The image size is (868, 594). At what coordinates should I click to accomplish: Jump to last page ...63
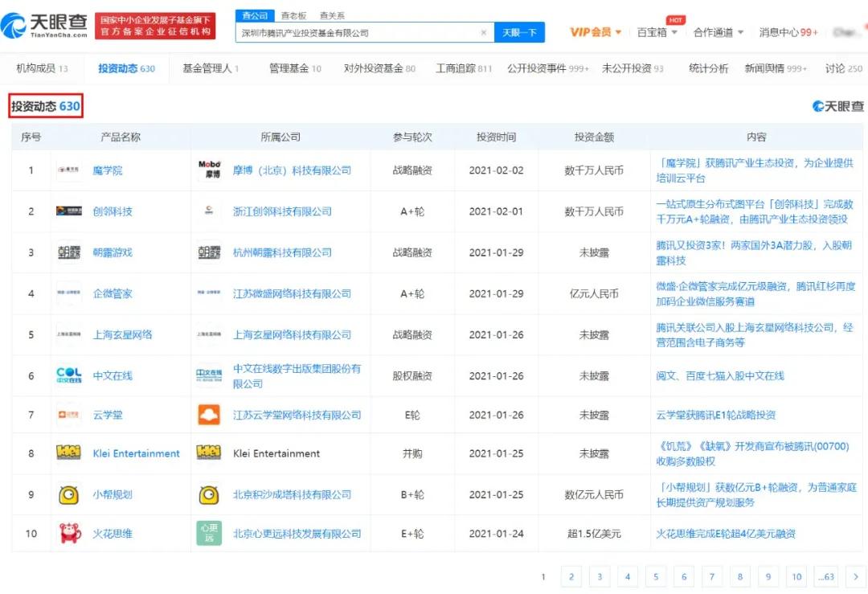pyautogui.click(x=826, y=576)
